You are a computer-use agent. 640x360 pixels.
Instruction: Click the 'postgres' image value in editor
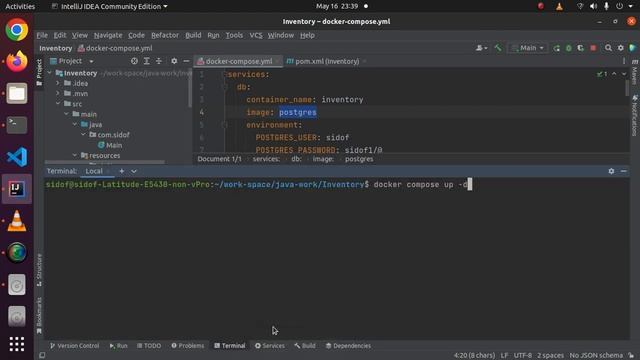tap(298, 112)
